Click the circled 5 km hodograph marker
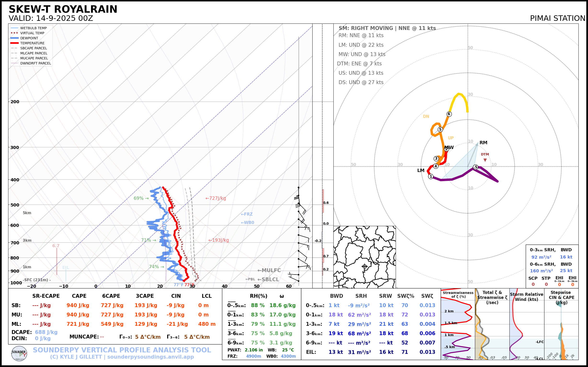588x367 pixels. (x=440, y=129)
